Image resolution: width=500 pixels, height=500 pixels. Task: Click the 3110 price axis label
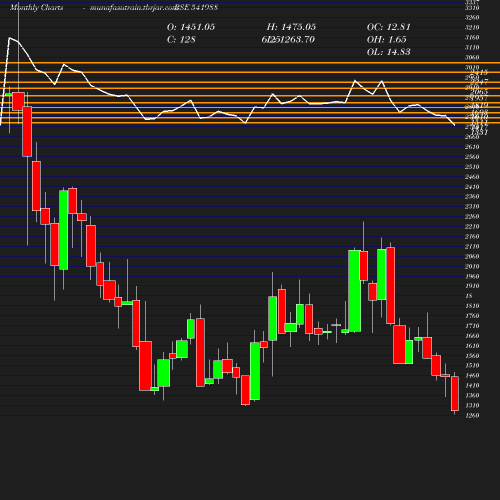(472, 47)
